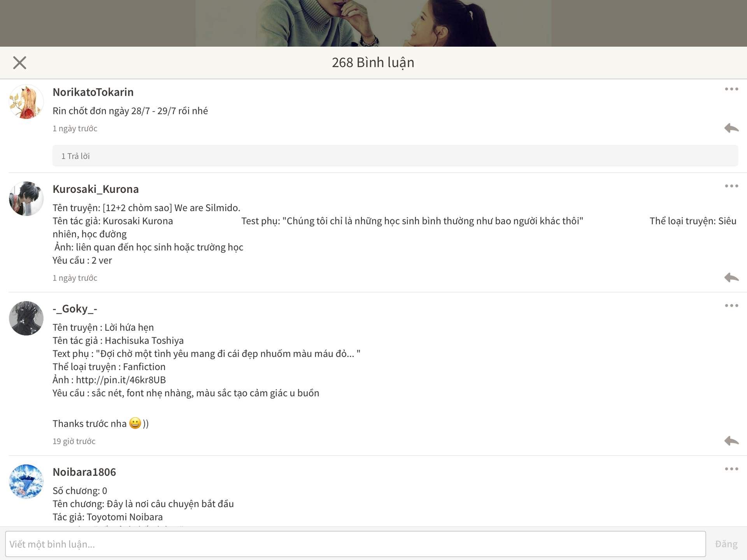Open the Noibara1806 username link
The image size is (747, 560).
[x=84, y=472]
